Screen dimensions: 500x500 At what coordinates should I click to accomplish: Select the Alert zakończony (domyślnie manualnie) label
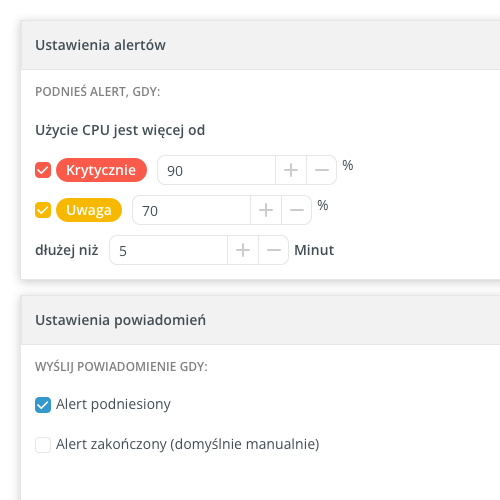(188, 444)
